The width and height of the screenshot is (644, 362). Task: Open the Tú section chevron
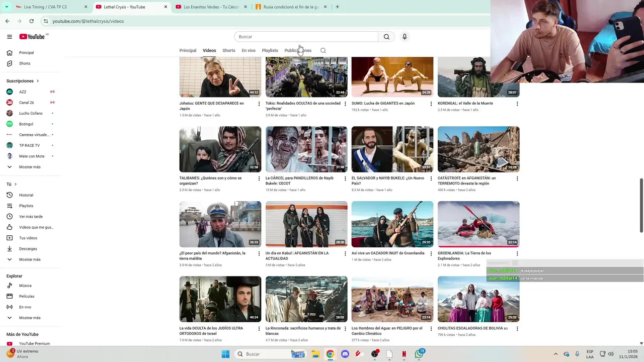[x=16, y=185]
